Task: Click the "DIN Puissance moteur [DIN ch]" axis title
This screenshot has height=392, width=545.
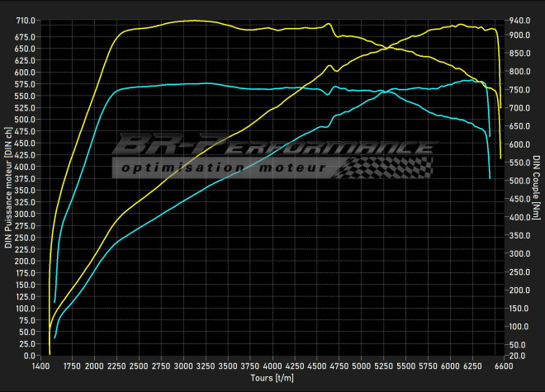Action: (x=8, y=188)
